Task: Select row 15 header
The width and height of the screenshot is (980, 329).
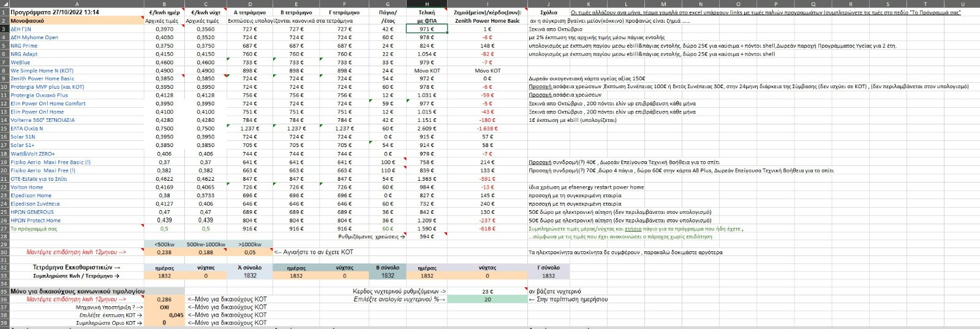Action: tap(4, 129)
